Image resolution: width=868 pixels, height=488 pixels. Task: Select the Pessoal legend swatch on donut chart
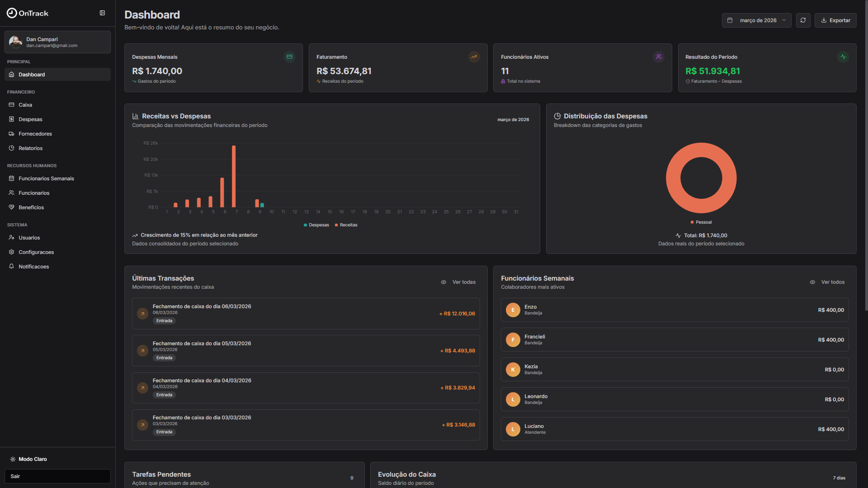coord(692,222)
